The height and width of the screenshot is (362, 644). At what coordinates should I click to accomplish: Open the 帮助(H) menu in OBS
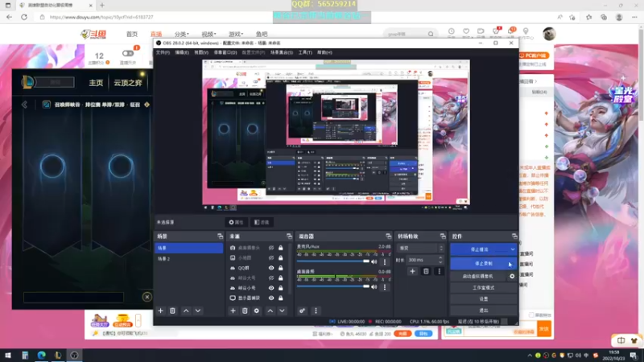(324, 52)
